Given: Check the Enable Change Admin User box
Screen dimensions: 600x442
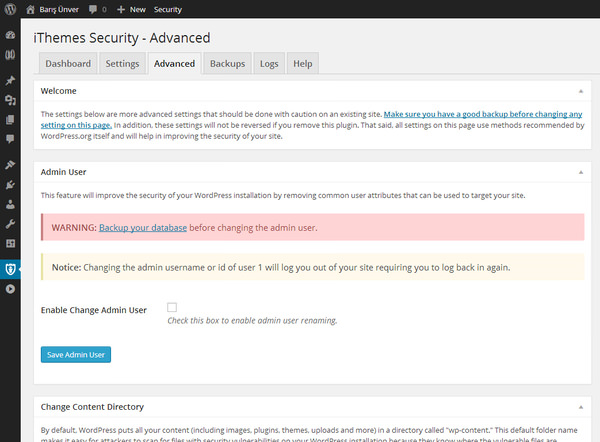Looking at the screenshot, I should tap(172, 307).
